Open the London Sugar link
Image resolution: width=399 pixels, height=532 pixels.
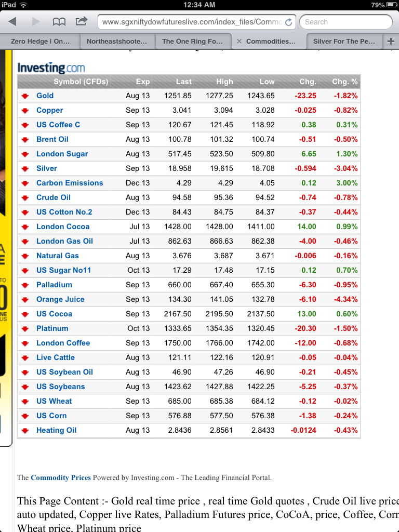(x=62, y=154)
